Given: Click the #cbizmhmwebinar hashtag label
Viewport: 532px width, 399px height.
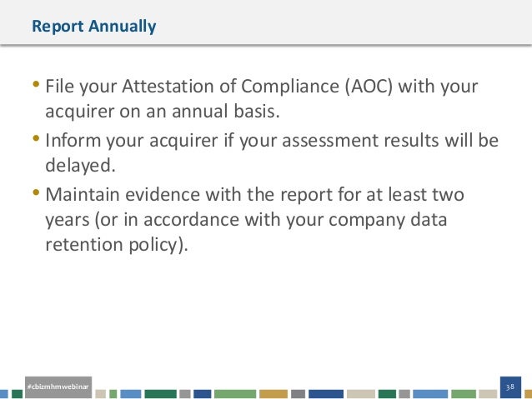Looking at the screenshot, I should [x=58, y=387].
